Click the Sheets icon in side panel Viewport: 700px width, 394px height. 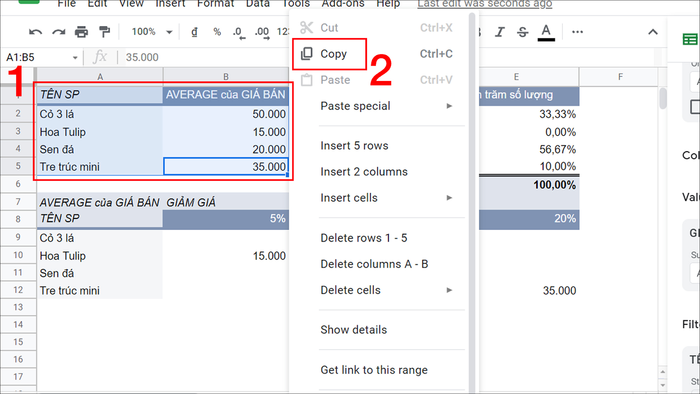(690, 39)
